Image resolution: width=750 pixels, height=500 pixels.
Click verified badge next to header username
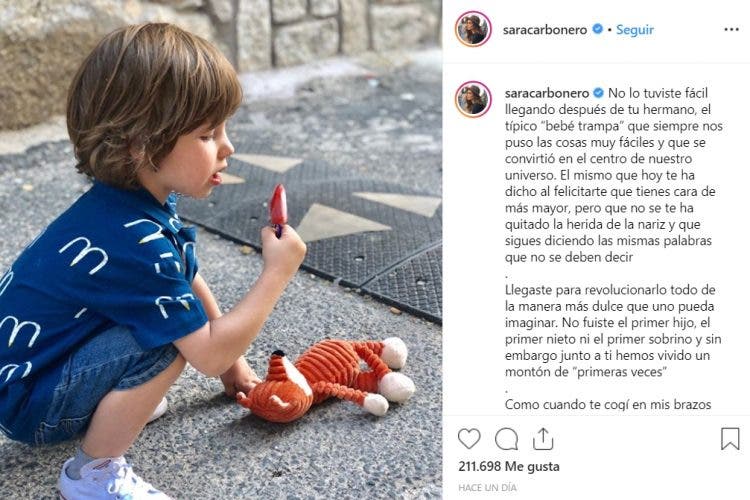(x=597, y=29)
